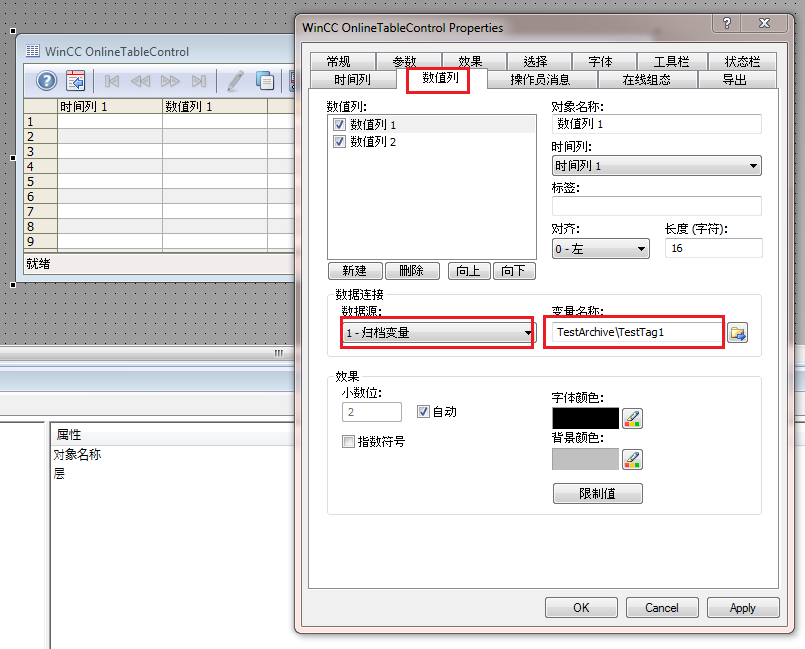The width and height of the screenshot is (805, 649).
Task: Switch to the 效果 tab
Action: coord(470,62)
